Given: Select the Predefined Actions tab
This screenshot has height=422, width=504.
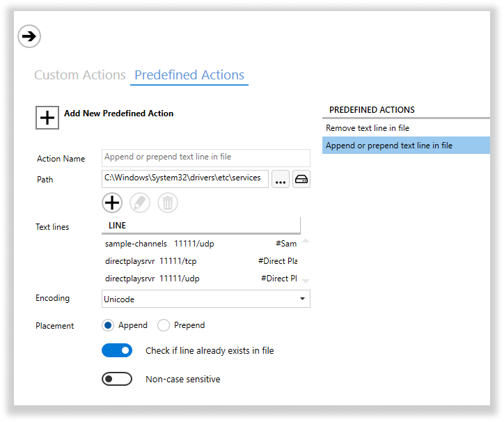Looking at the screenshot, I should pos(189,75).
